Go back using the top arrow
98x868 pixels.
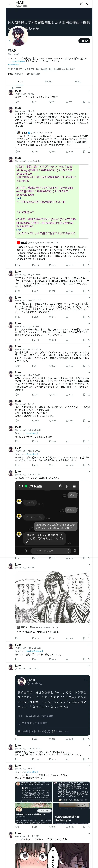9,4
